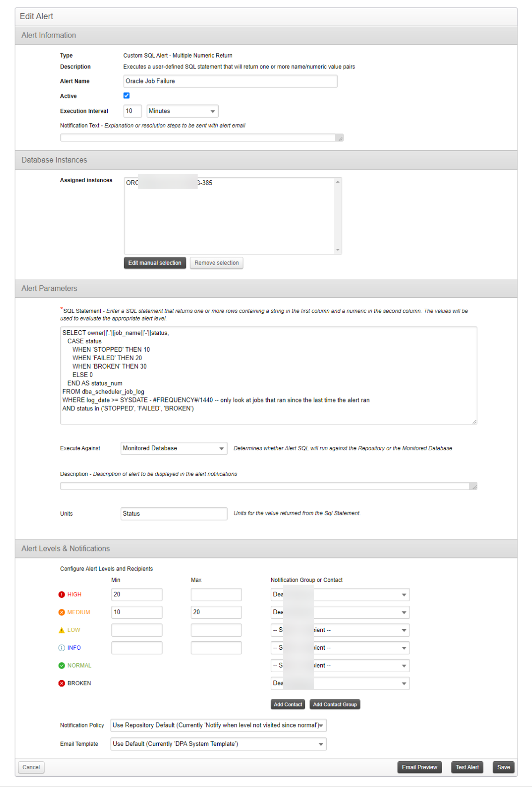Viewport: 532px width, 787px height.
Task: Click the orange MEDIUM alert level icon
Action: click(61, 612)
